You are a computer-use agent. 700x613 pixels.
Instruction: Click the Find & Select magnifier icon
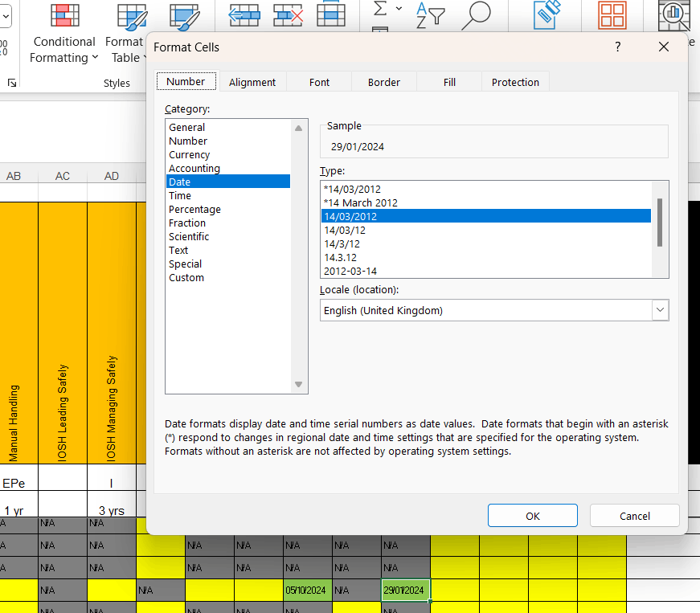(476, 15)
